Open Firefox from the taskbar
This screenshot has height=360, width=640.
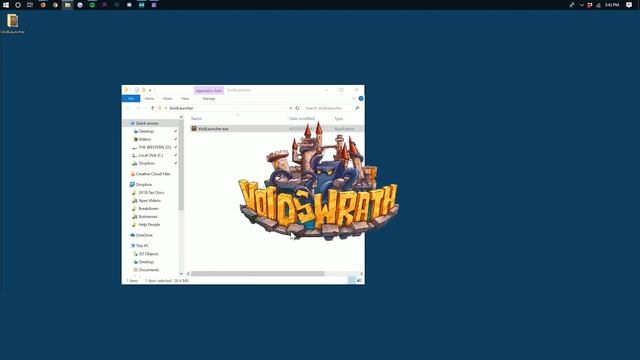(43, 5)
